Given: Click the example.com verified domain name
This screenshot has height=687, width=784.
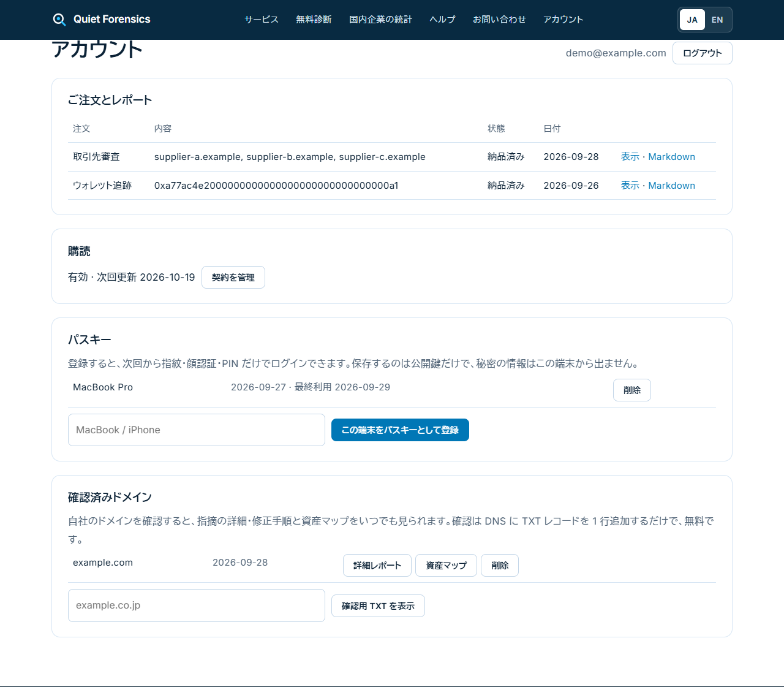Looking at the screenshot, I should point(103,563).
